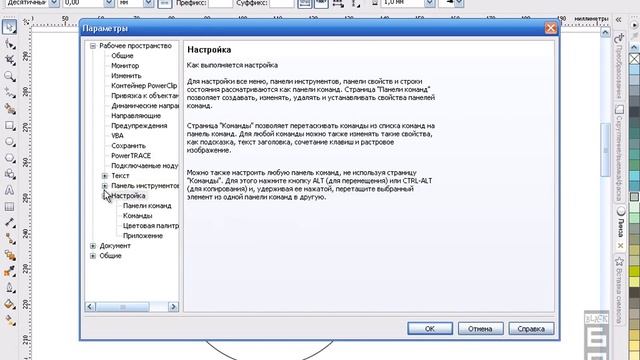Close the Параметры dialog
The image size is (640, 360).
coord(551,28)
